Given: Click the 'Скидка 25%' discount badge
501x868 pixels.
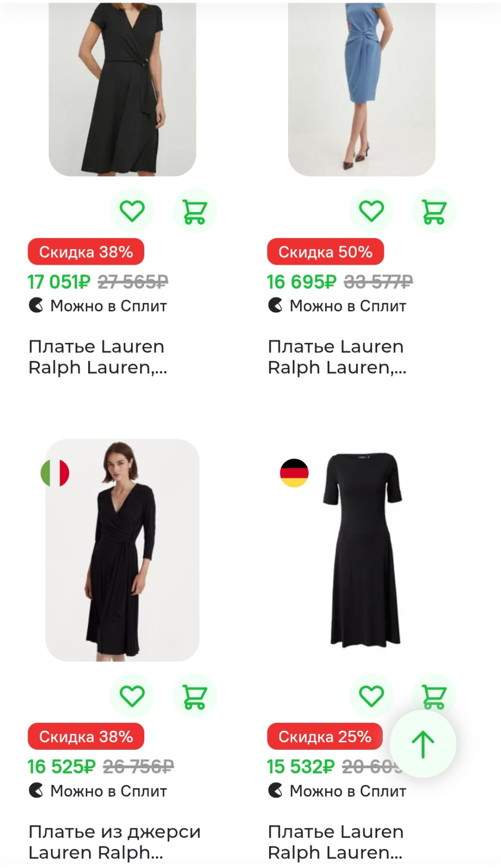Looking at the screenshot, I should click(x=325, y=737).
